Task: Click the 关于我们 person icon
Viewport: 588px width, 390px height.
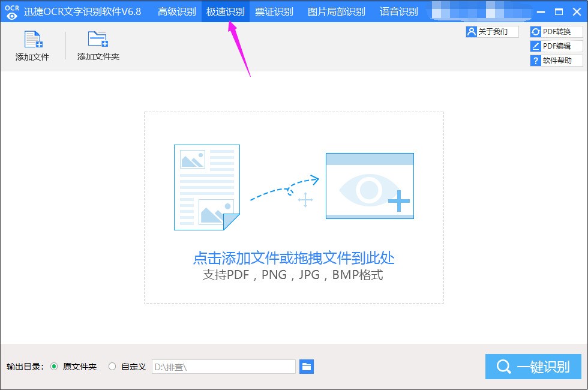Action: click(472, 32)
